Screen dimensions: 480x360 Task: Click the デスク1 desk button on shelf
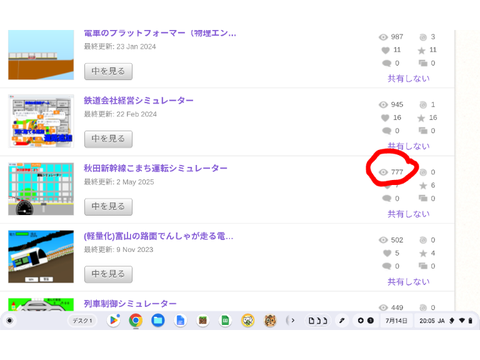tap(82, 321)
